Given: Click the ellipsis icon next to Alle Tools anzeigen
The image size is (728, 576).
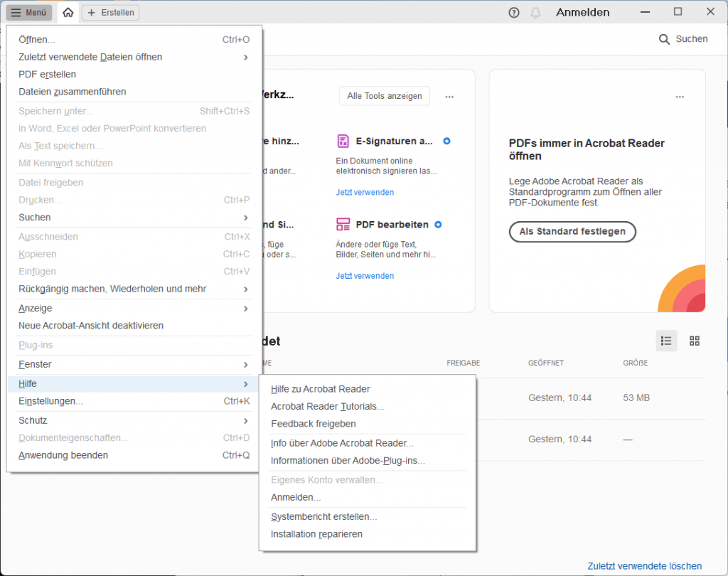Looking at the screenshot, I should coord(449,96).
